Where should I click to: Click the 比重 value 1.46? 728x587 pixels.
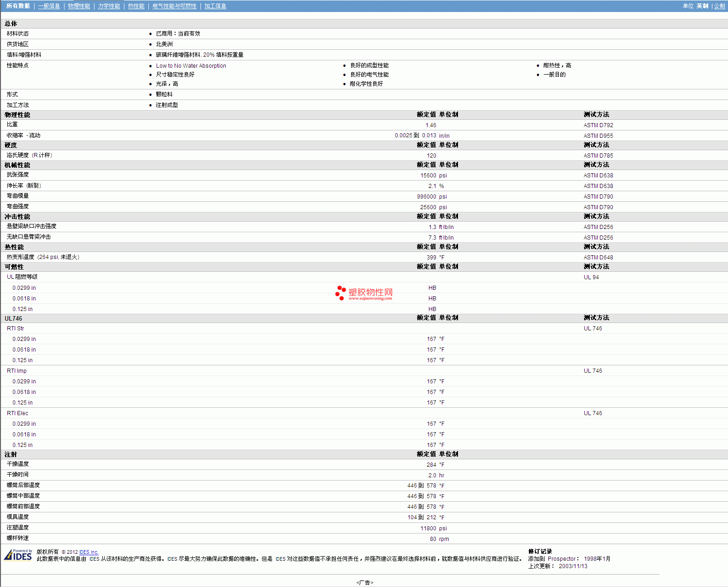tap(431, 125)
